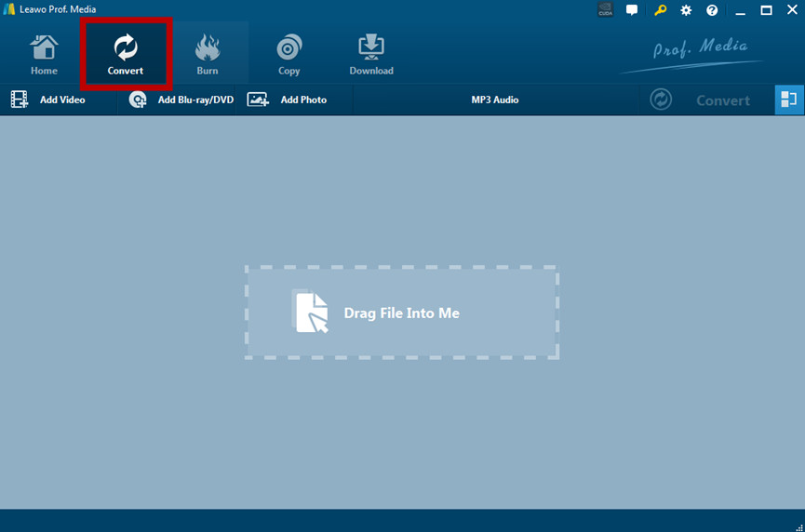Click the window resize grip at corner
This screenshot has height=532, width=805.
point(799,526)
